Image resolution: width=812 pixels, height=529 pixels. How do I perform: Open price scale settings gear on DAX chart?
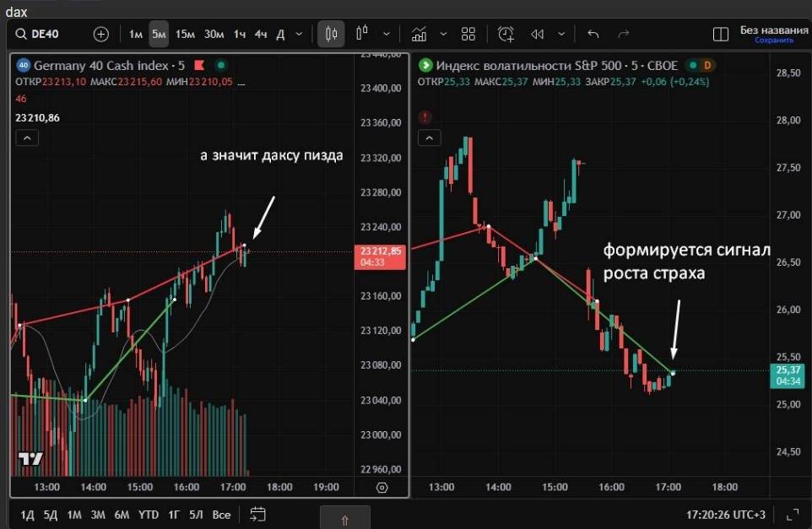click(x=382, y=488)
